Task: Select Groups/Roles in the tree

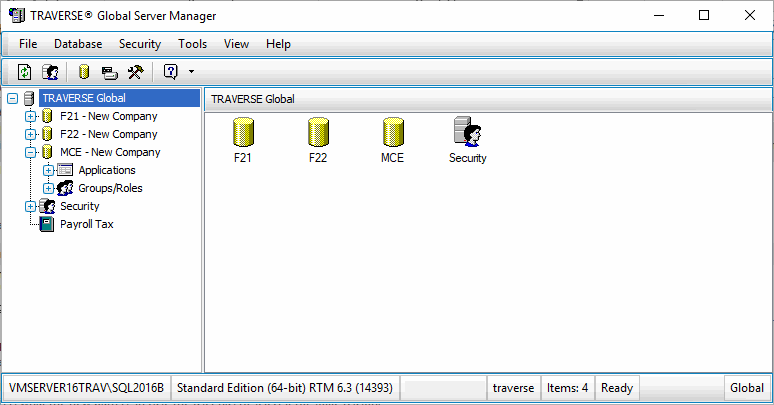Action: click(x=110, y=188)
